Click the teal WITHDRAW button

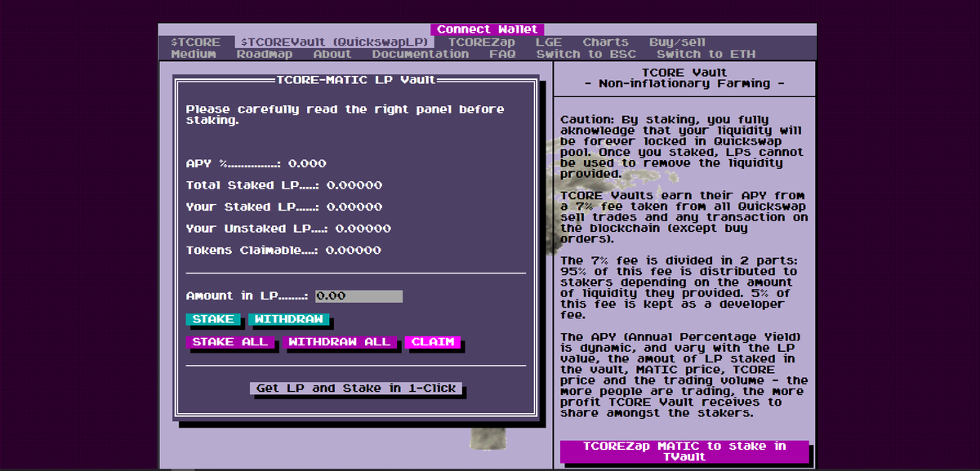click(288, 319)
